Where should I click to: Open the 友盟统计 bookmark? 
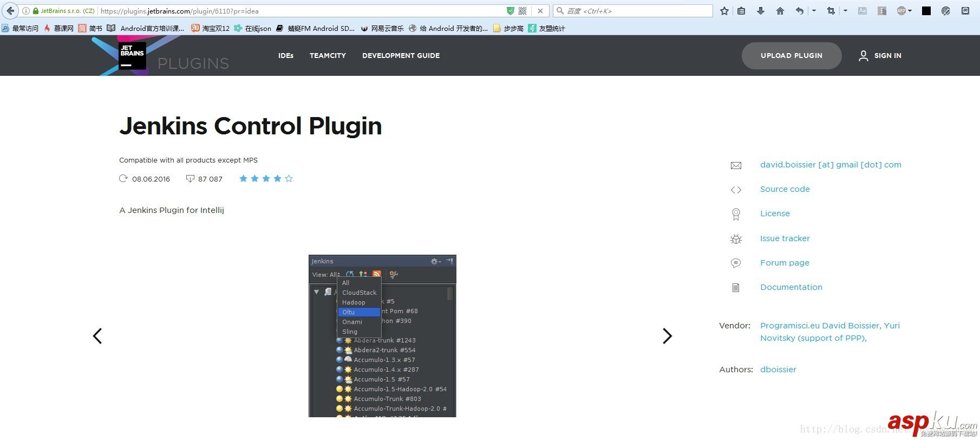click(x=547, y=28)
